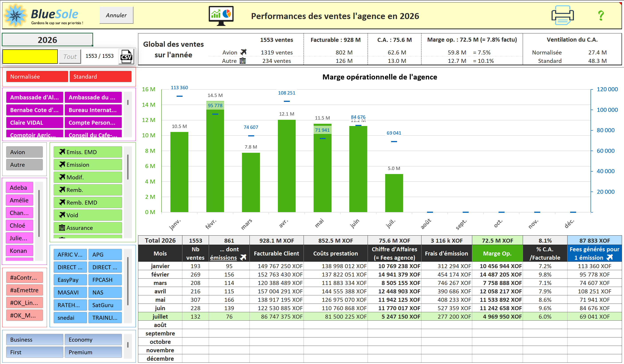Select agent Chloé in slicer
Viewport: 624px width, 364px height.
19,226
